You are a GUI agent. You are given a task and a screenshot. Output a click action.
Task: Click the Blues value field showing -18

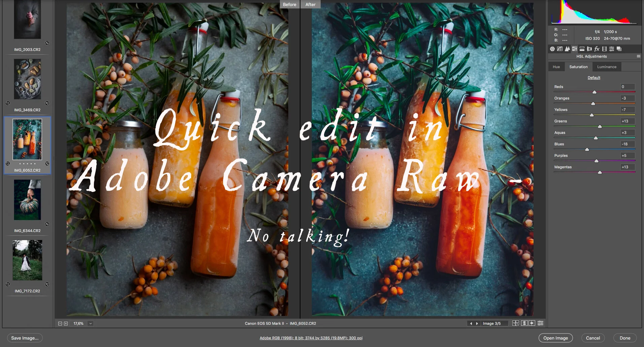click(x=627, y=144)
